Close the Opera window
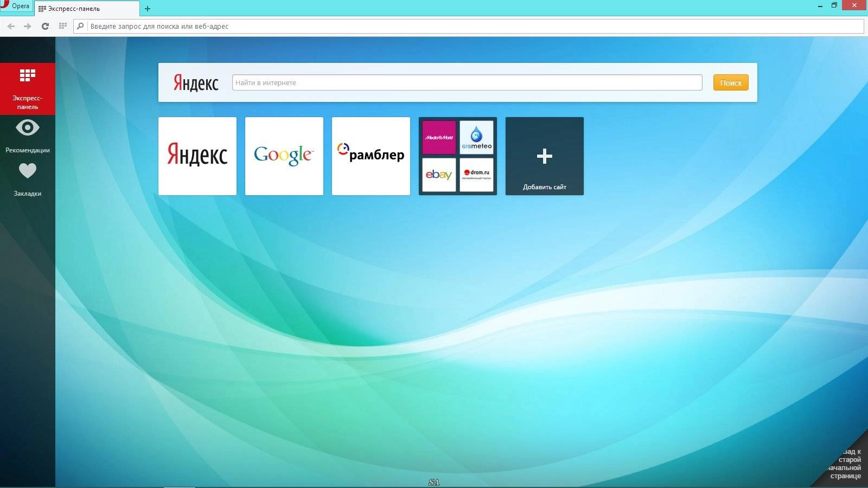 (854, 5)
